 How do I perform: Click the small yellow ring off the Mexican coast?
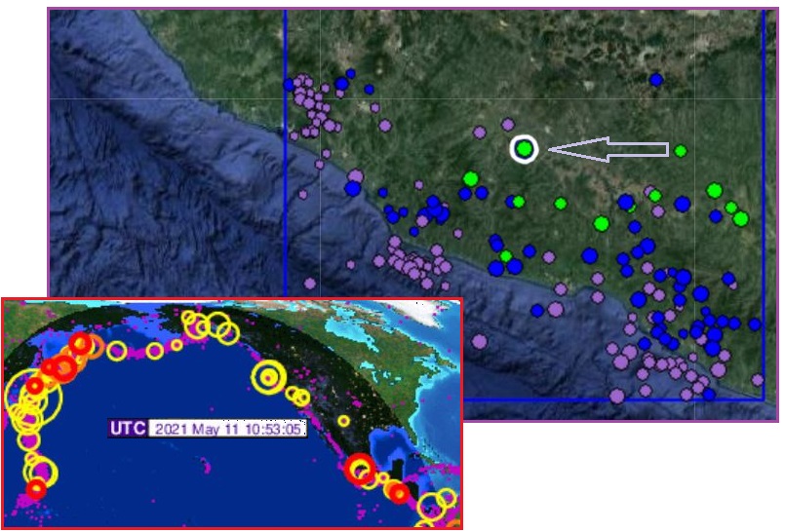pos(343,421)
